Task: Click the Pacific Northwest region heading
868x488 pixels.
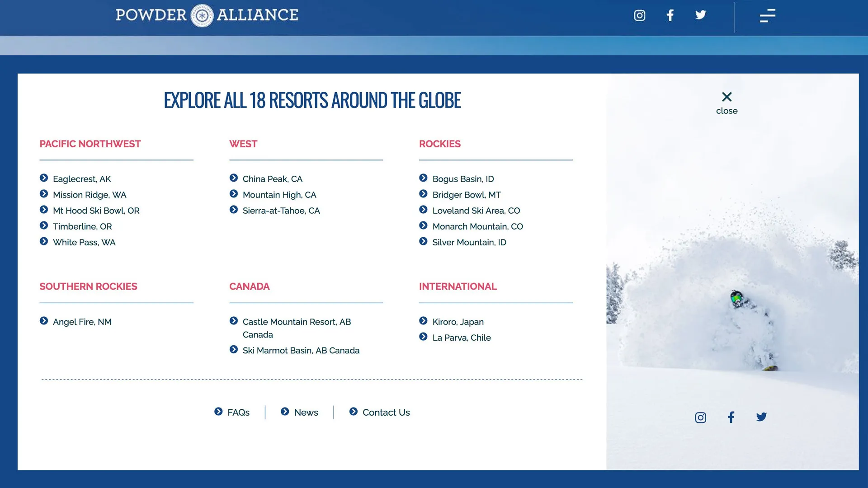Action: [x=90, y=144]
